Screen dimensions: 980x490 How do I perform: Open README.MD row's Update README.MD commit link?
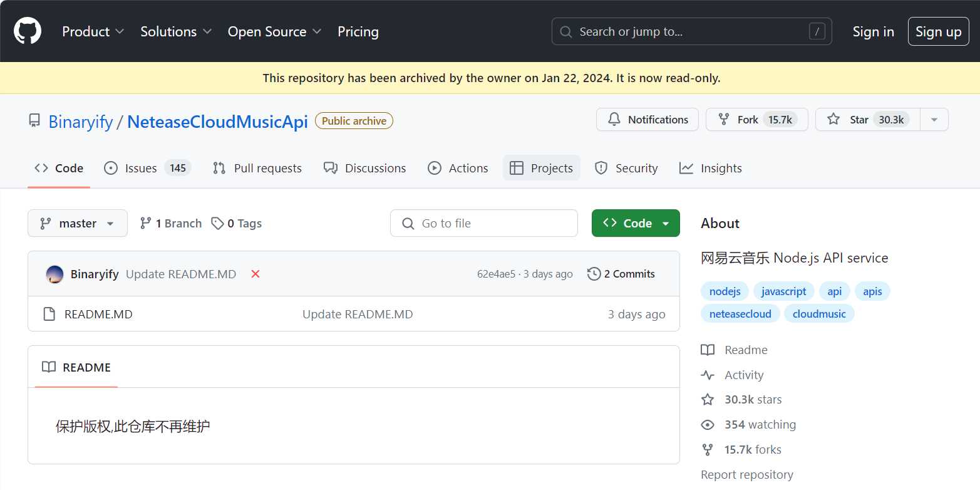[x=358, y=314]
